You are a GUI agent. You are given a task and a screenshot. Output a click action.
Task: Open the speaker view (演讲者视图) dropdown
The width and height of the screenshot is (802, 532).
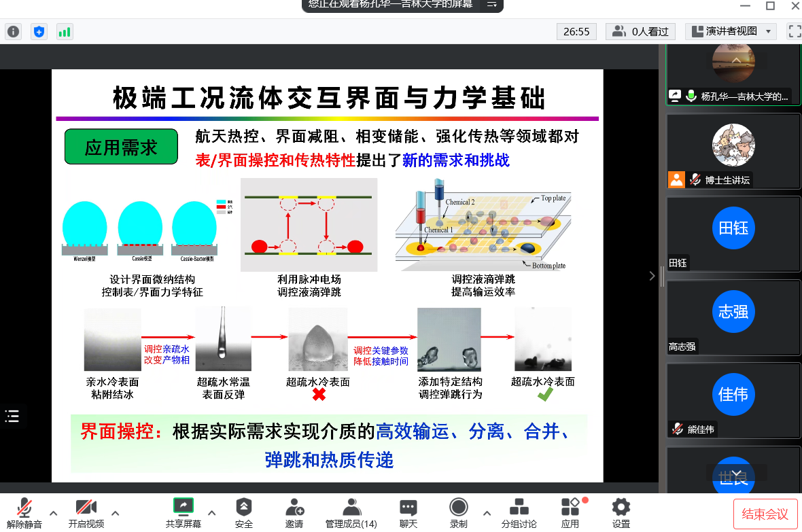(731, 31)
